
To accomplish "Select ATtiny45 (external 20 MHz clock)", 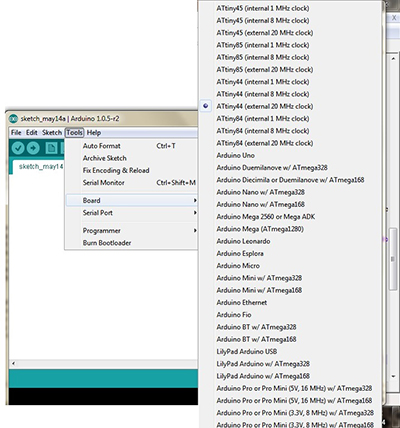I will (265, 33).
